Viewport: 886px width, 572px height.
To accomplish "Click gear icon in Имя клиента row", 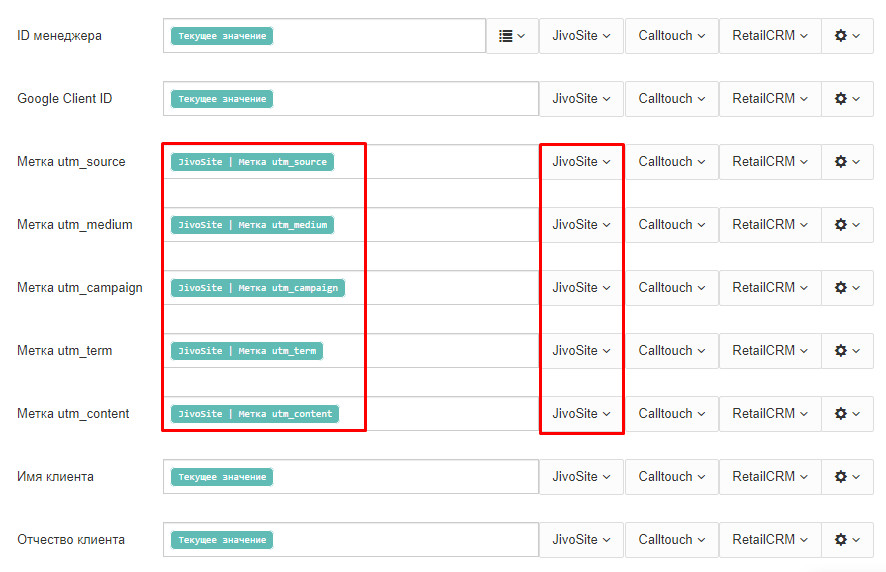I will tap(847, 477).
